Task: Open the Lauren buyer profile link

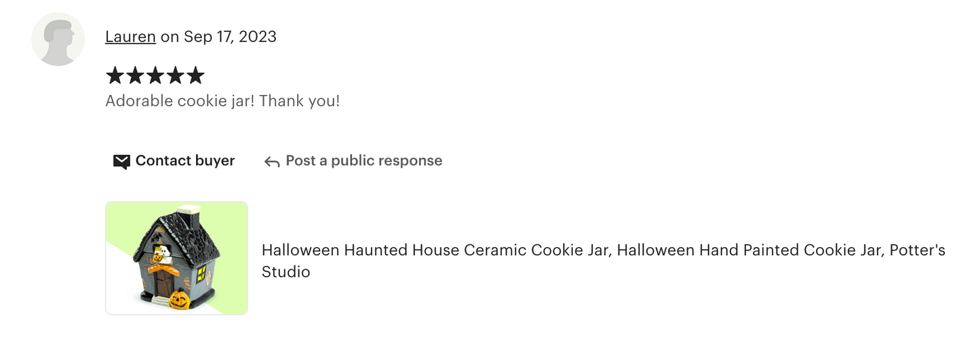Action: click(130, 37)
